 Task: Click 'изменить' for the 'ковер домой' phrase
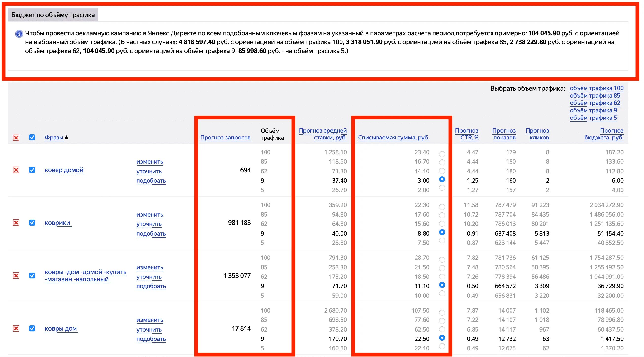coord(150,162)
